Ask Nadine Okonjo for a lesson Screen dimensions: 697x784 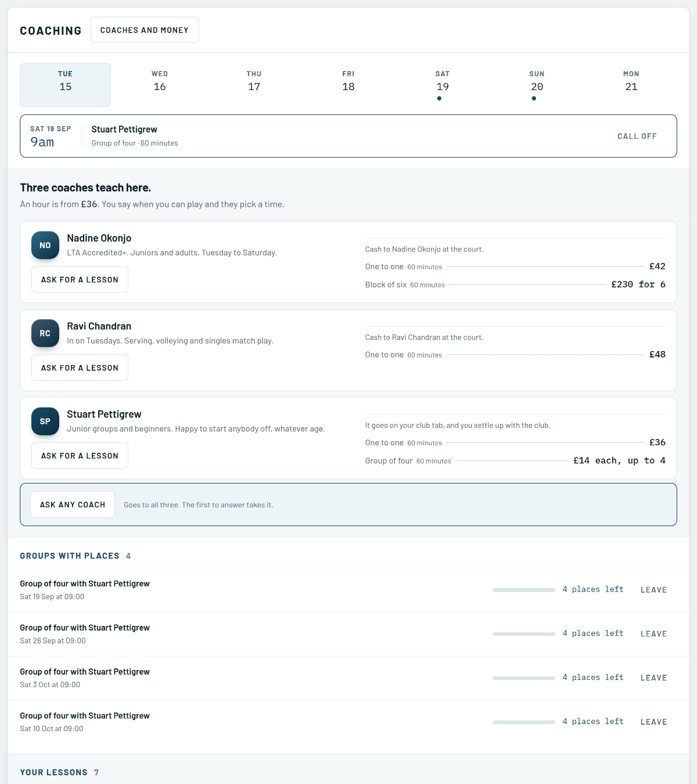point(80,280)
